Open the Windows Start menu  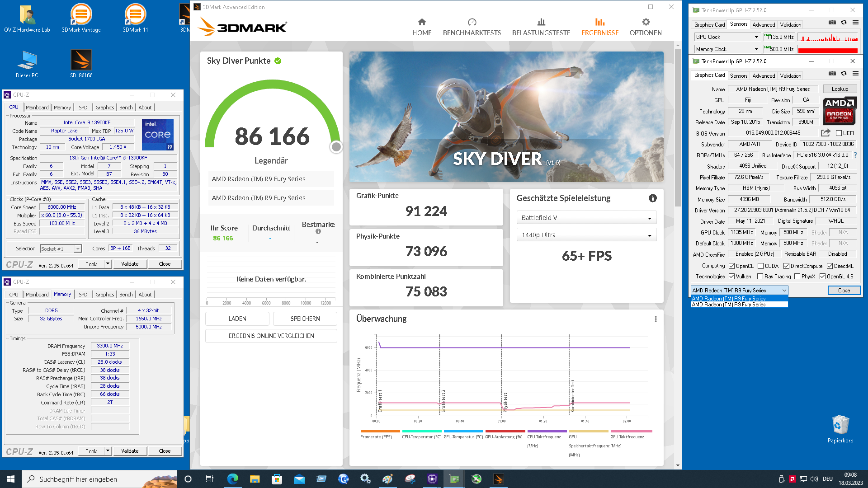pyautogui.click(x=11, y=479)
